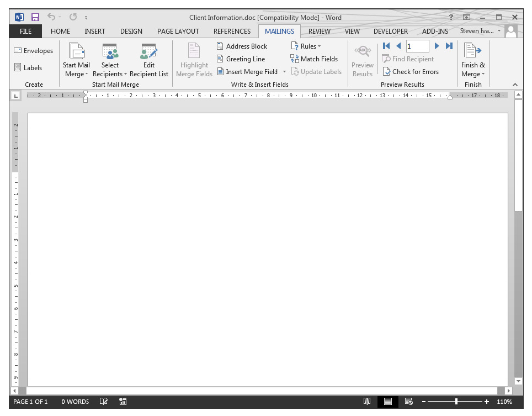Switch to the HOME tab

click(60, 31)
